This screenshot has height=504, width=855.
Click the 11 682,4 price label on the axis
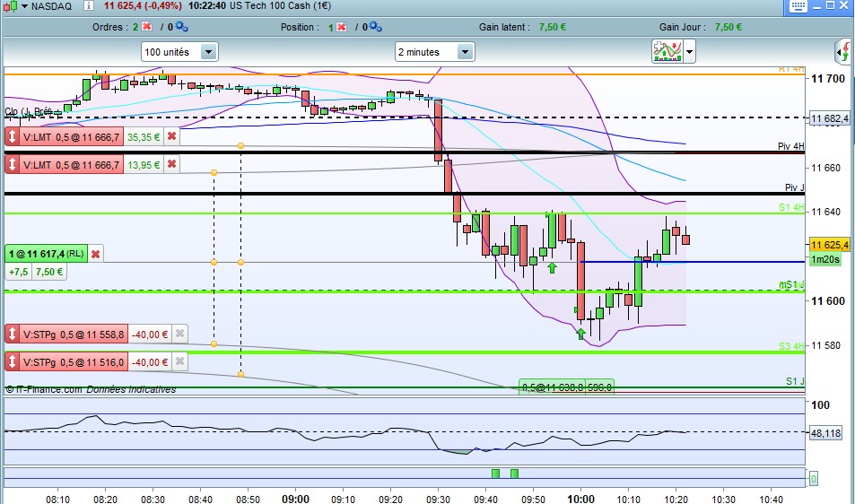tap(829, 118)
